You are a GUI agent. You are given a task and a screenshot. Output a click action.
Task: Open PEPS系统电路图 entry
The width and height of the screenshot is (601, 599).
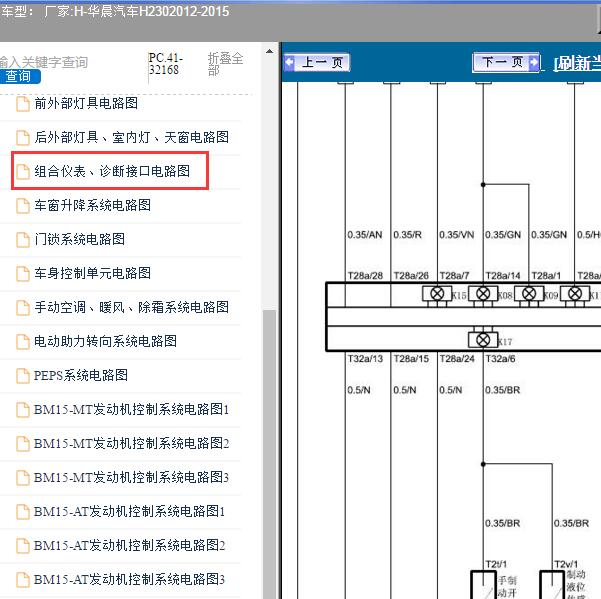(x=81, y=375)
